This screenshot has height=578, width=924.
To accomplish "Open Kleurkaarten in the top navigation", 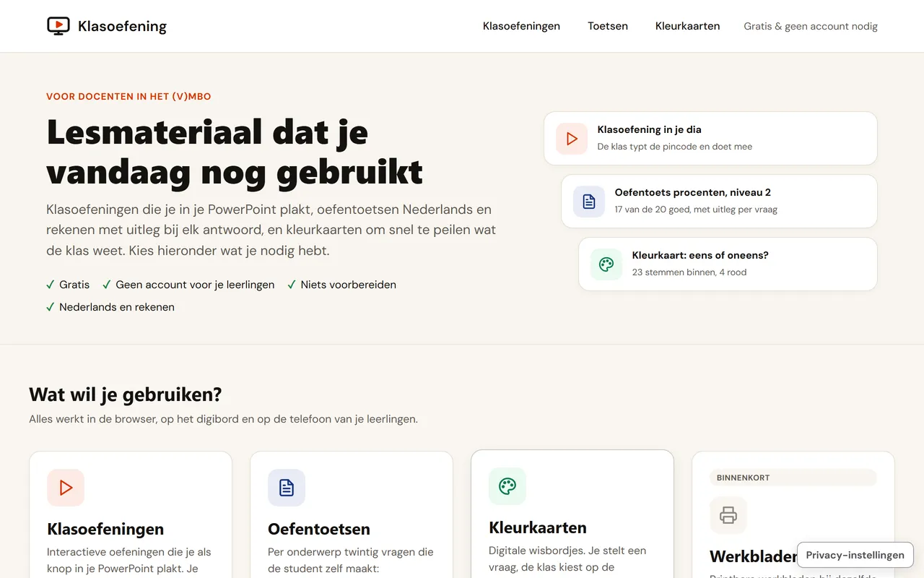I will [687, 26].
